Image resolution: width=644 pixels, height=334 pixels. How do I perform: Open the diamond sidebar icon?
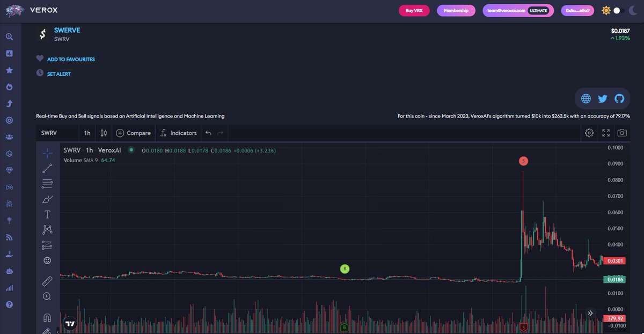tap(9, 170)
